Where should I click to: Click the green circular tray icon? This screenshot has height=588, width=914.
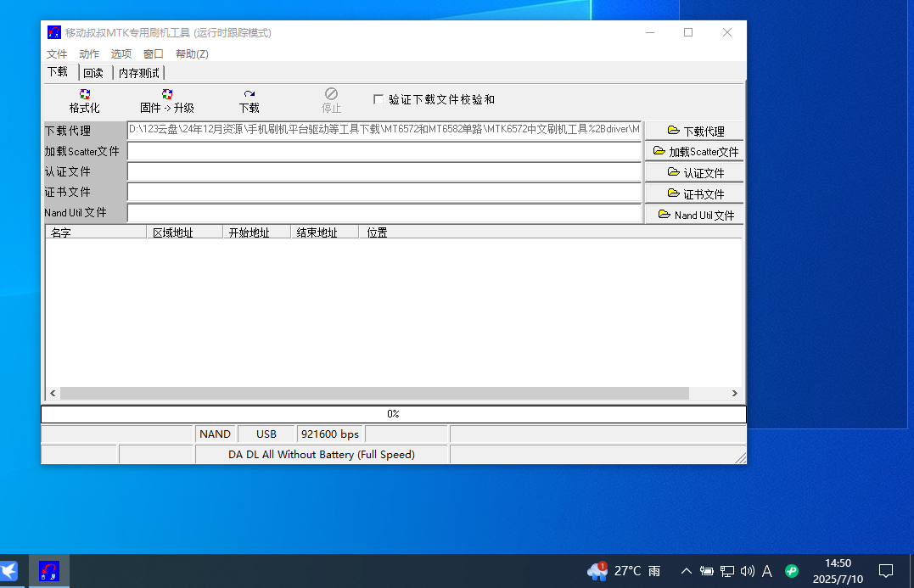pyautogui.click(x=792, y=571)
